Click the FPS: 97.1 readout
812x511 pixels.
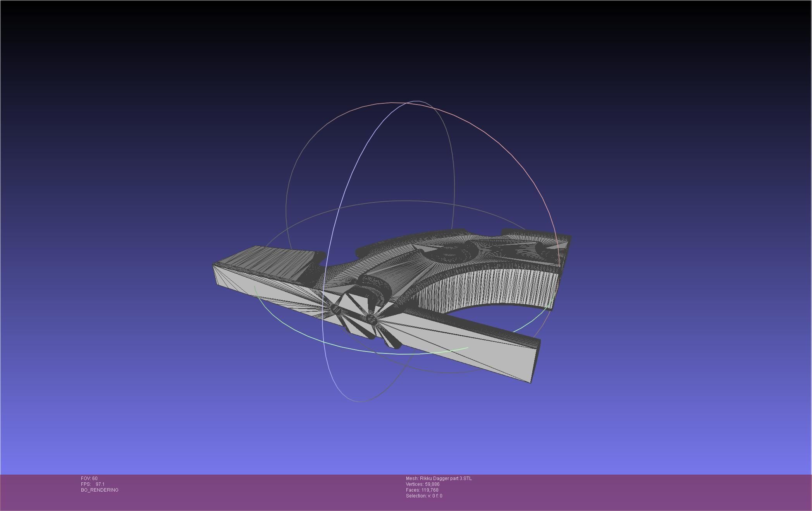[x=93, y=484]
